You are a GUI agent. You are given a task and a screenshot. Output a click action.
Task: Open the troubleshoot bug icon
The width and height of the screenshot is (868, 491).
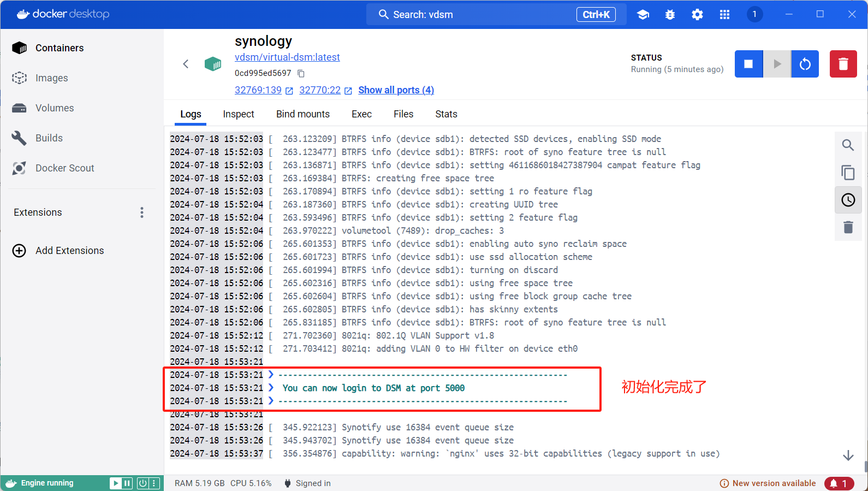(670, 15)
